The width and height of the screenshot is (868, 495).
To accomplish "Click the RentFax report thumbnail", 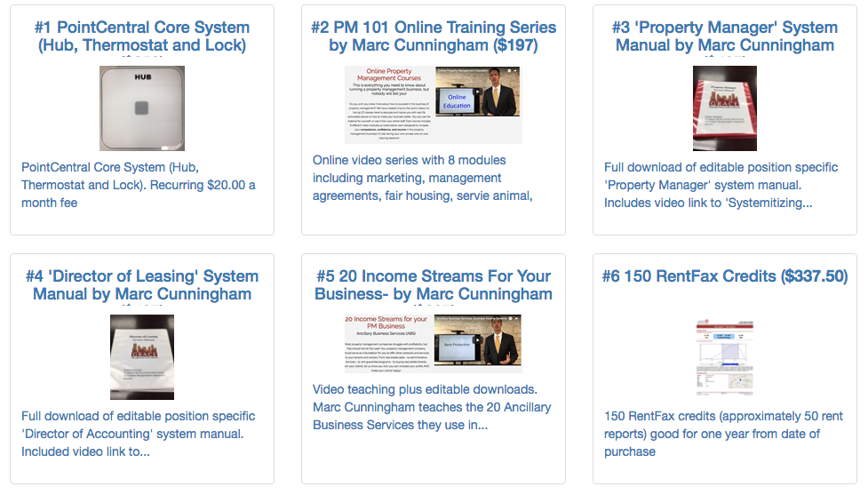I will [x=725, y=357].
